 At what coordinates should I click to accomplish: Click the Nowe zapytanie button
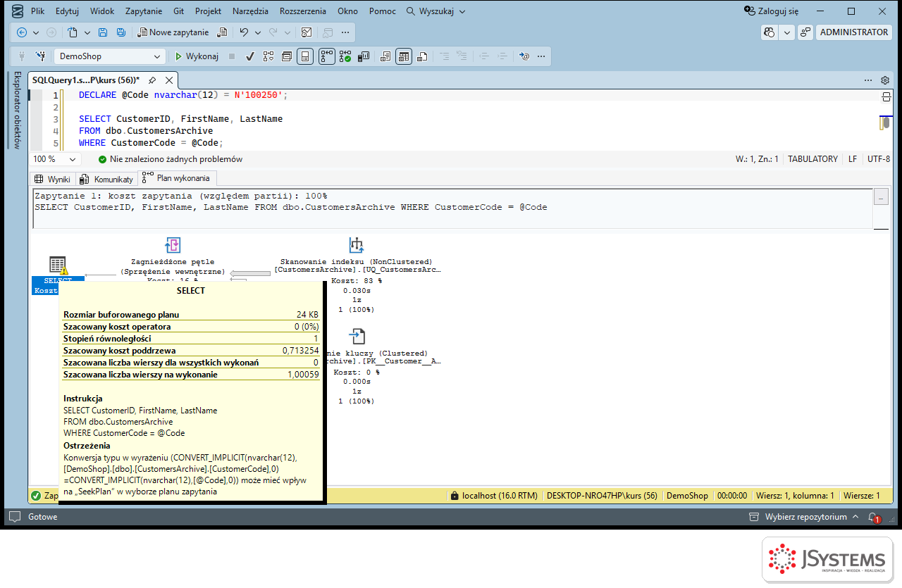point(173,32)
